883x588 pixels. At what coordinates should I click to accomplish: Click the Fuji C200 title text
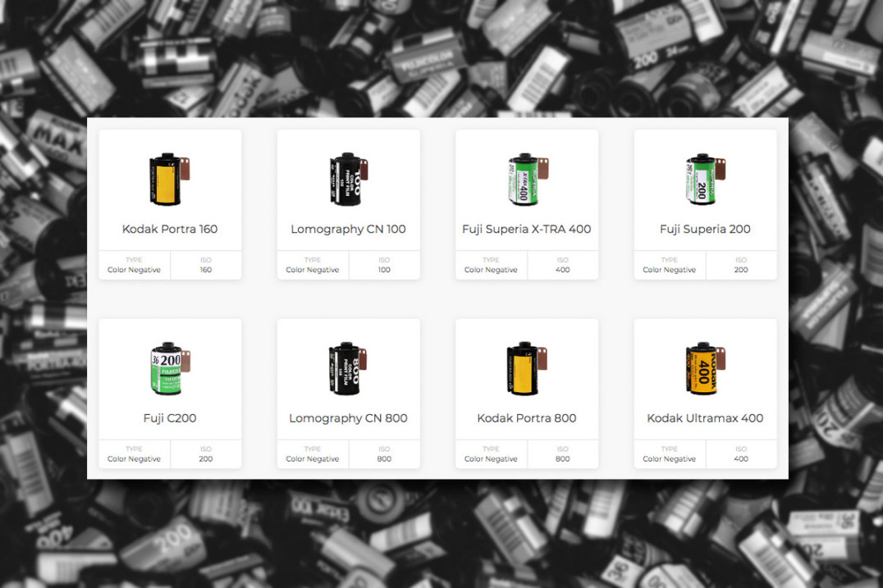coord(170,418)
